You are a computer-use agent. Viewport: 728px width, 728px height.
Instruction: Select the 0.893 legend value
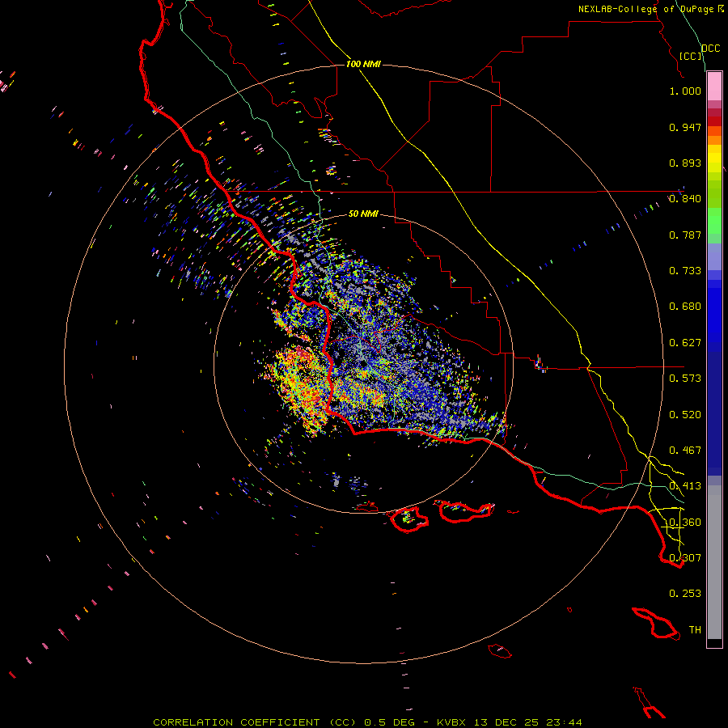[x=685, y=163]
